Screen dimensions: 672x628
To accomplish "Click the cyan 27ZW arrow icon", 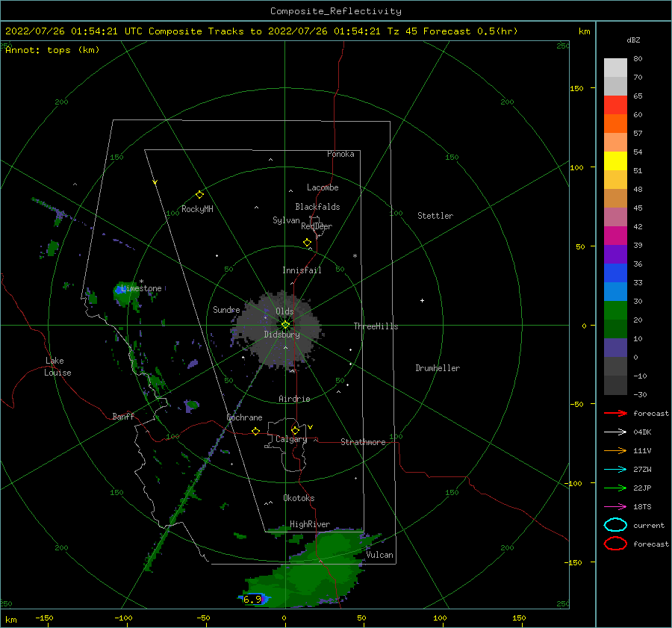I will [x=615, y=470].
